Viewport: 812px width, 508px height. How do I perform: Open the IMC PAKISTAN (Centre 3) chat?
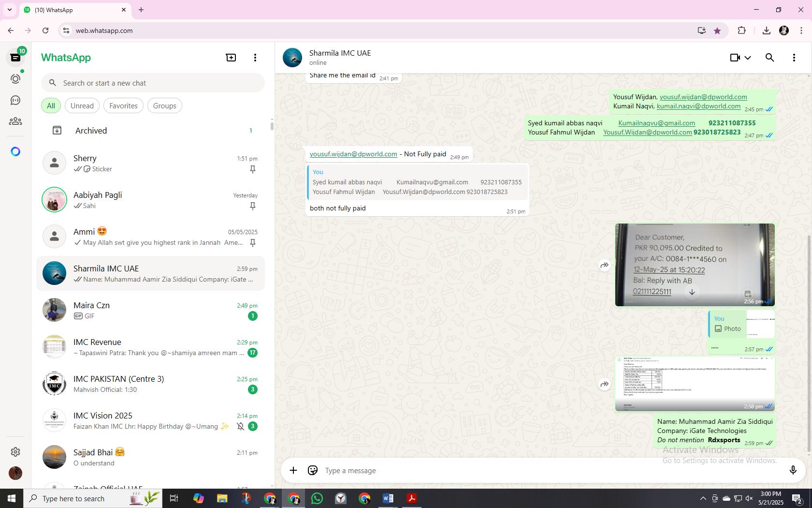[x=151, y=384]
